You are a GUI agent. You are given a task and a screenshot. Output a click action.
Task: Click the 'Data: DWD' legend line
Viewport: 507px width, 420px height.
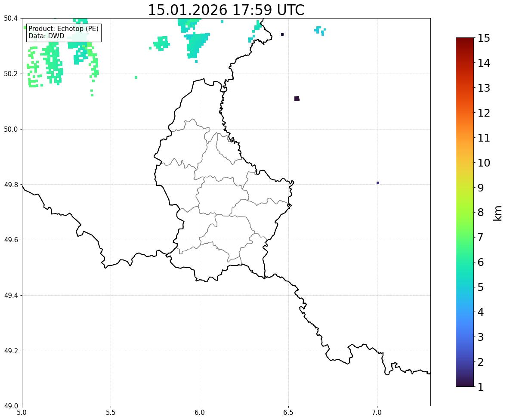(46, 36)
